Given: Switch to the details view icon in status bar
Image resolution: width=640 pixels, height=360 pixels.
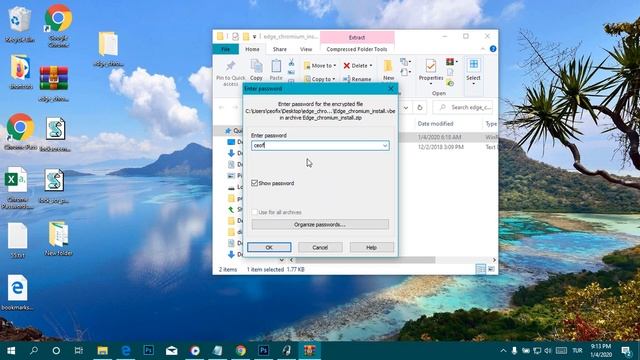Looking at the screenshot, I should click(480, 269).
